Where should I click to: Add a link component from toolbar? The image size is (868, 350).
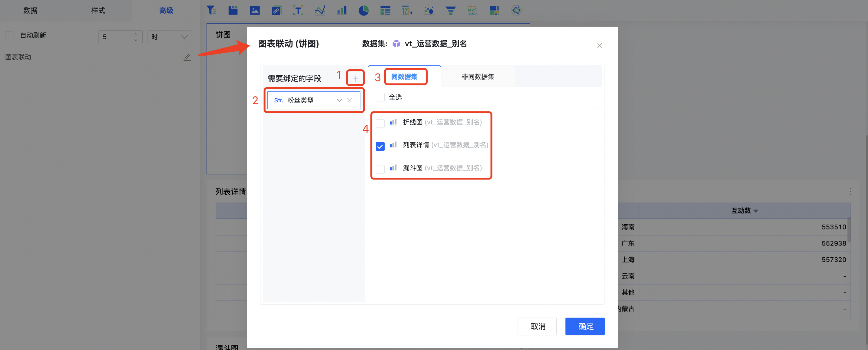pos(276,10)
